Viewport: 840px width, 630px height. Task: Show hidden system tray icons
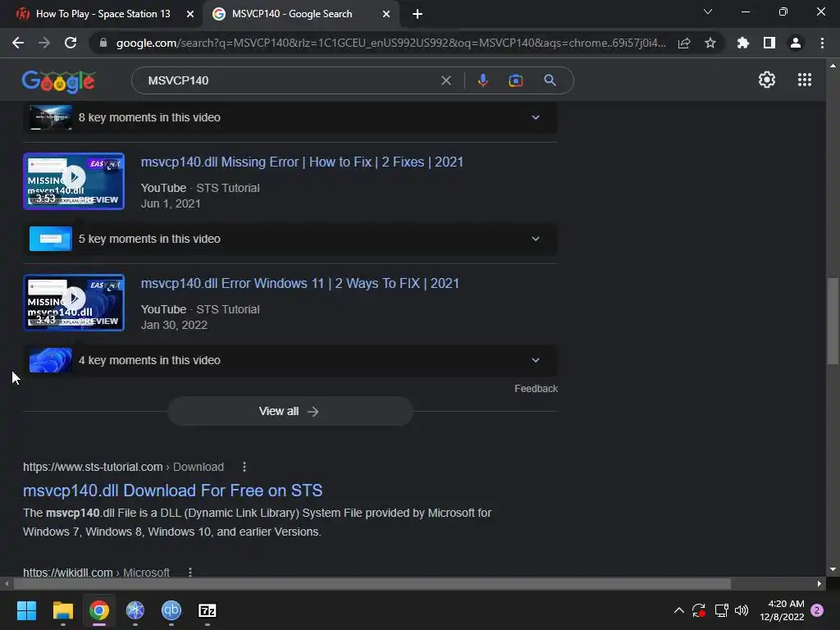(x=678, y=610)
